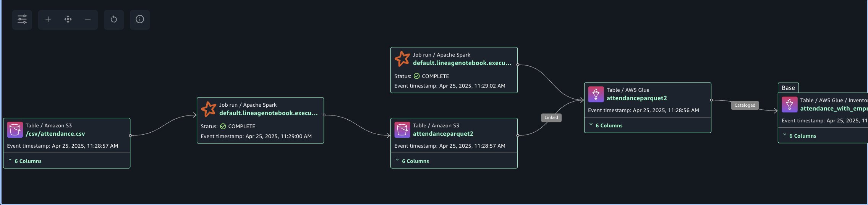Open the lower default.lineagenotebook job run link
The height and width of the screenshot is (205, 868).
[x=268, y=113]
